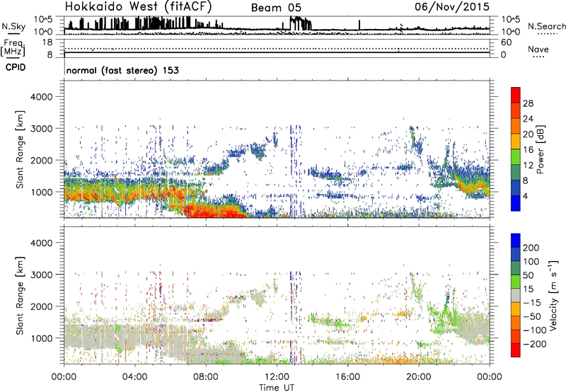Click the blue top of the Velocity color bar
Viewport: 566px width, 392px height.
click(516, 241)
